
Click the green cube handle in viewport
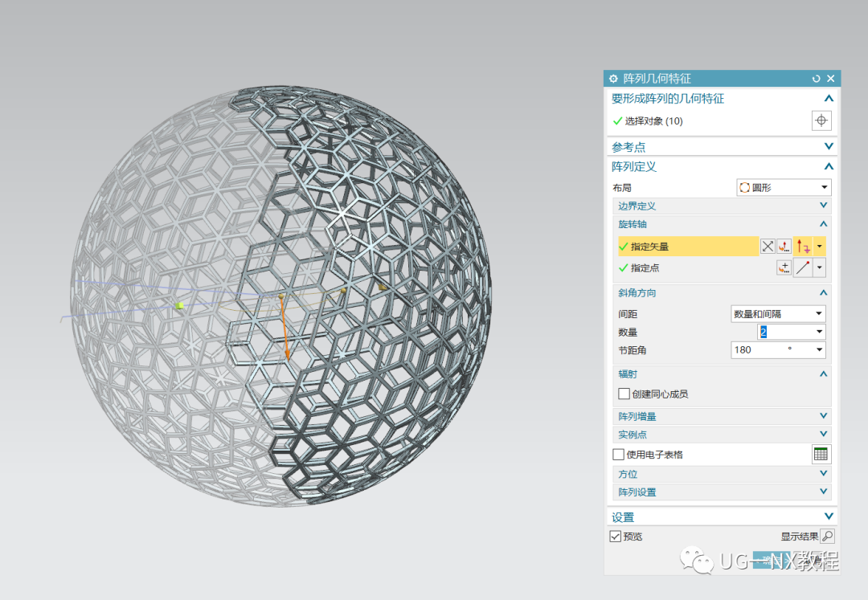pos(179,305)
